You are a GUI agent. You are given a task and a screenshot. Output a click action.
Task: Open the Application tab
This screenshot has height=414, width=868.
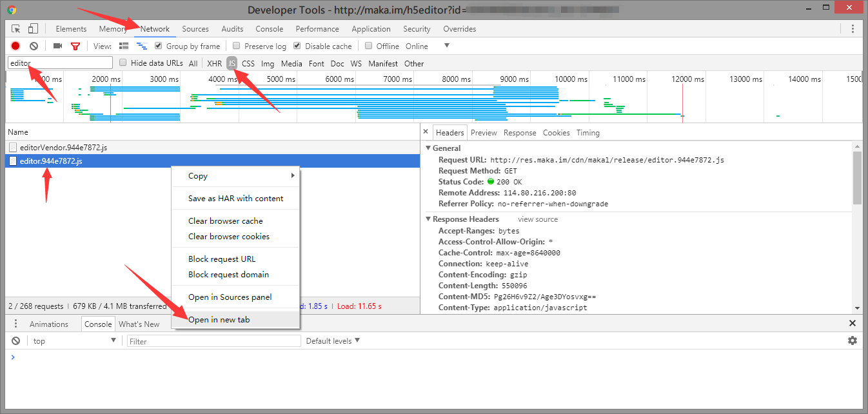click(x=371, y=28)
